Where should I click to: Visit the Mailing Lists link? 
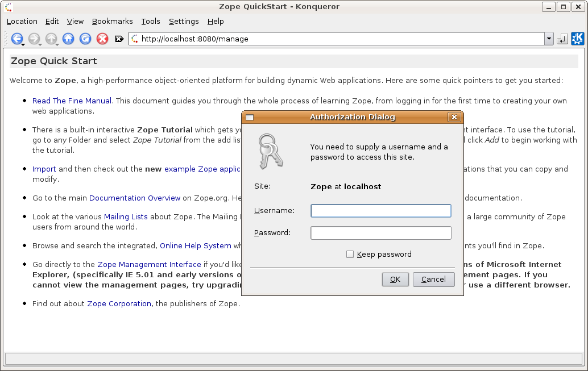(x=126, y=216)
